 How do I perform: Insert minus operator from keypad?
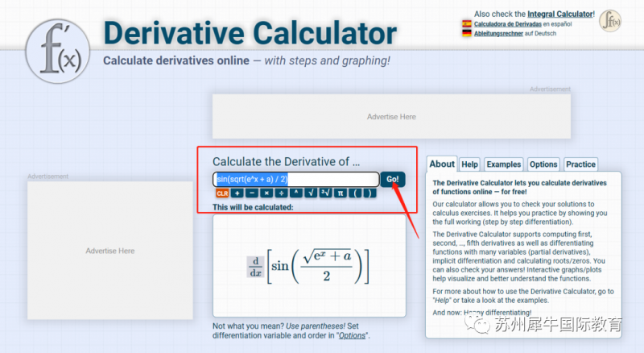click(252, 193)
